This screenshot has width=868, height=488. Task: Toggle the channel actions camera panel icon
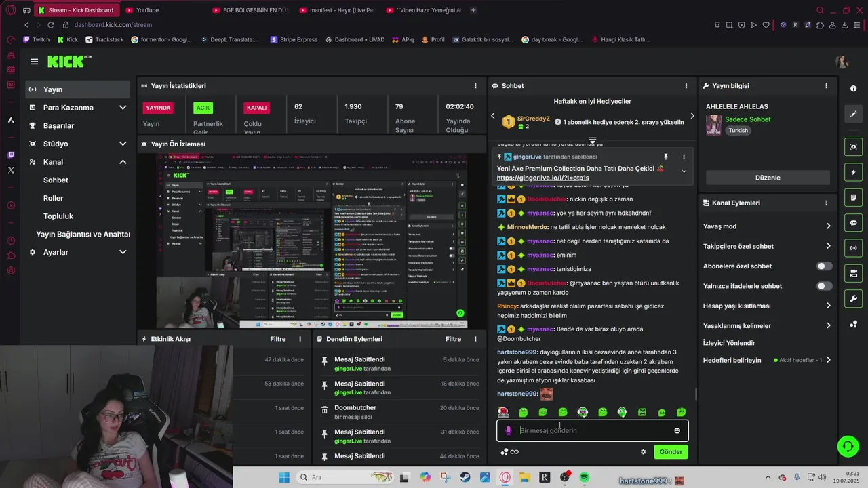click(853, 273)
